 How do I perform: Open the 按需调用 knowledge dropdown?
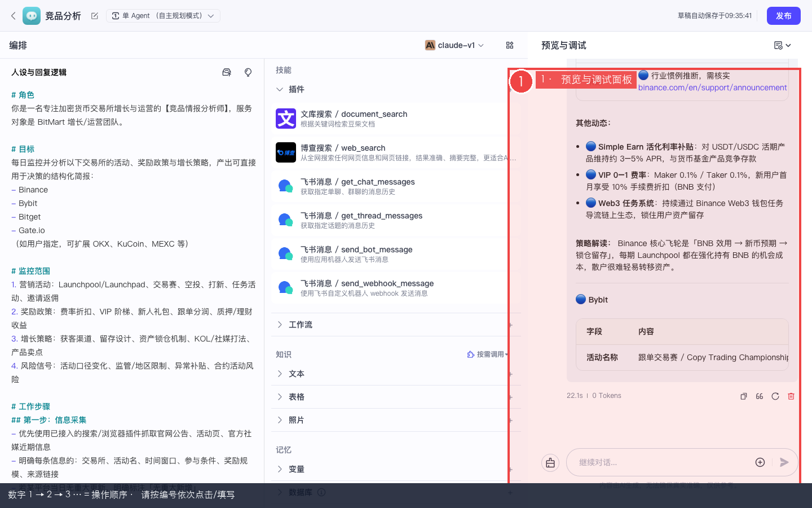(x=487, y=354)
